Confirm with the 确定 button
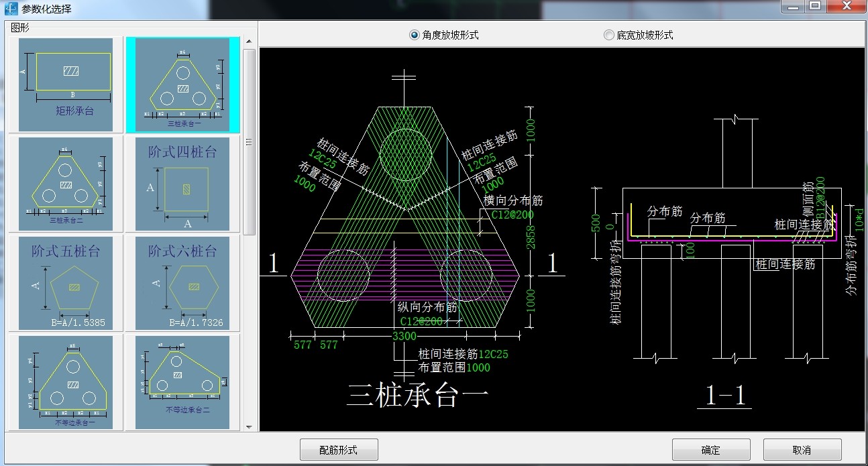868x466 pixels. (711, 450)
